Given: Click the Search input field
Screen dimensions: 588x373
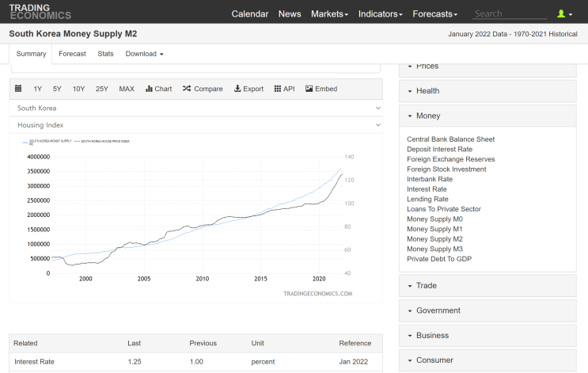Looking at the screenshot, I should (x=510, y=14).
